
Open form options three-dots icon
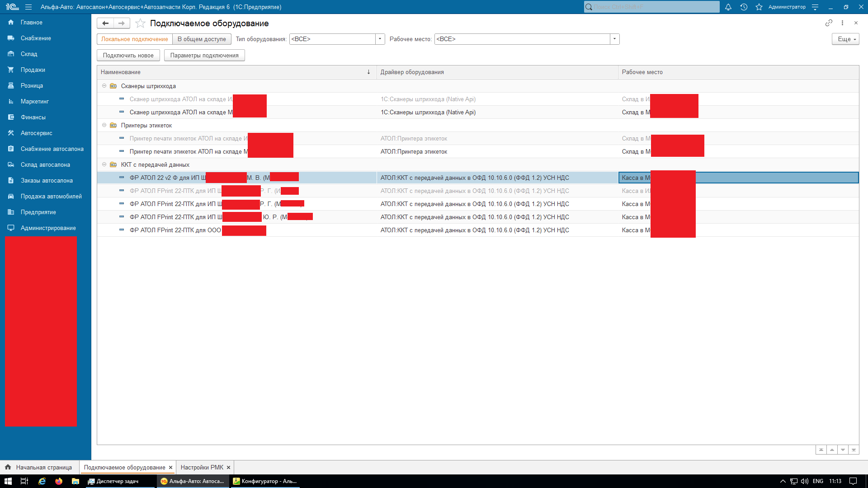pos(842,23)
